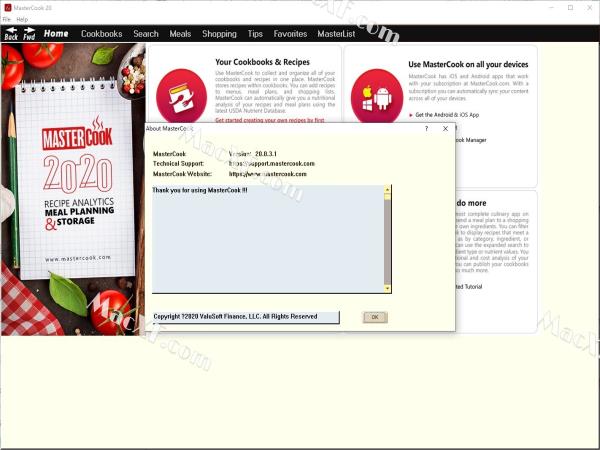Viewport: 600px width, 450px height.
Task: Close the About MasterCook dialog
Action: pyautogui.click(x=445, y=129)
